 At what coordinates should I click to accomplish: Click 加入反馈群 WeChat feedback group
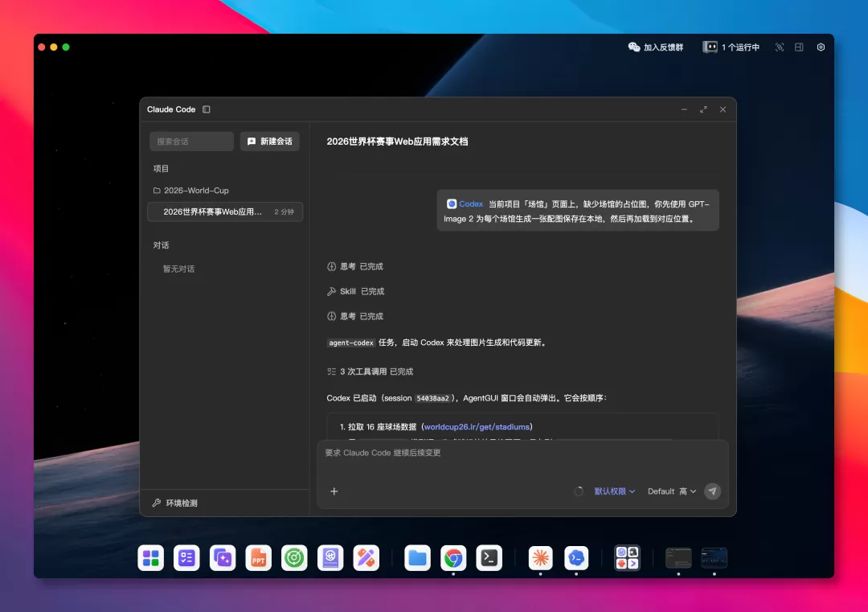(x=656, y=47)
